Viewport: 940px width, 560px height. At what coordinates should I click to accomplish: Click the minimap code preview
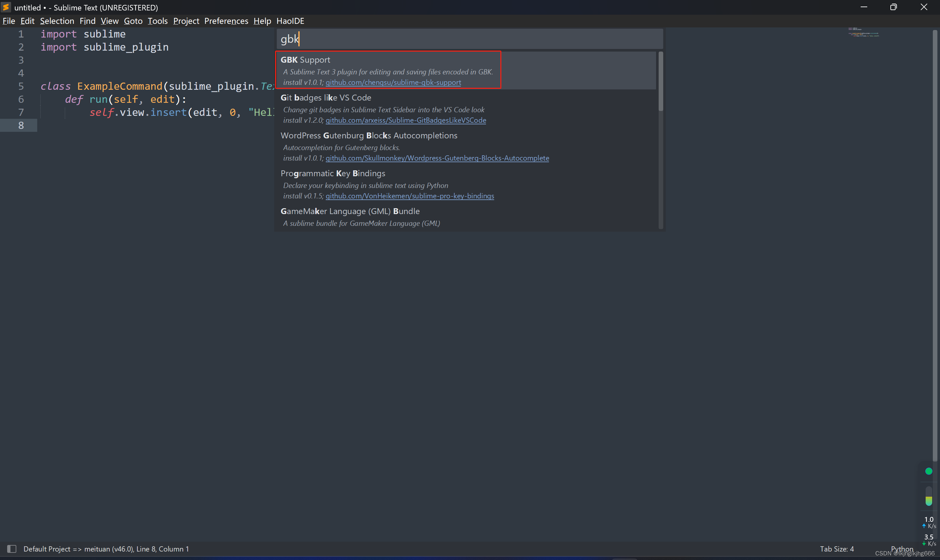863,32
